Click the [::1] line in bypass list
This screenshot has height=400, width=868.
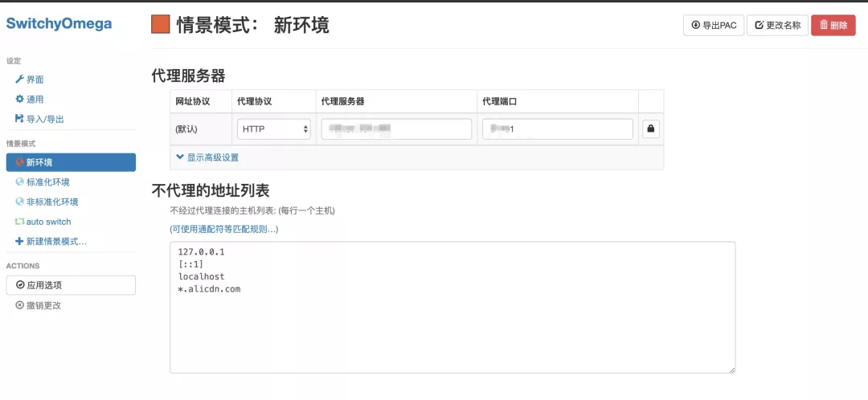190,264
